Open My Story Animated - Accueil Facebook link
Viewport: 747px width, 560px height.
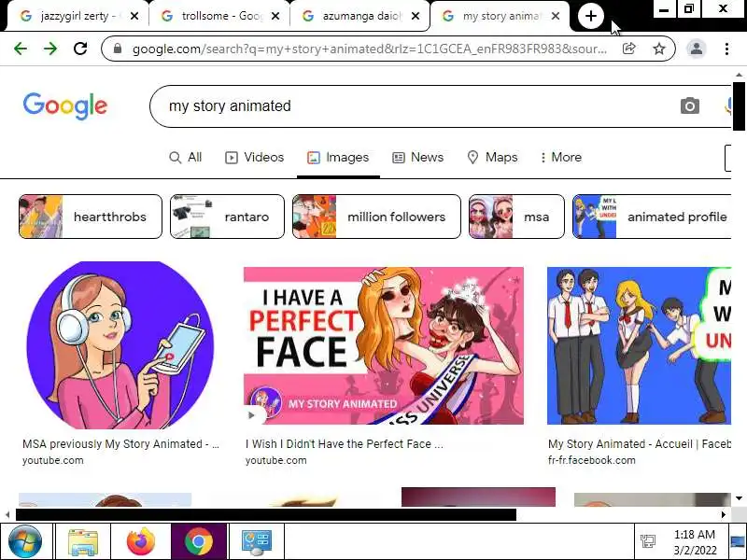click(x=640, y=444)
